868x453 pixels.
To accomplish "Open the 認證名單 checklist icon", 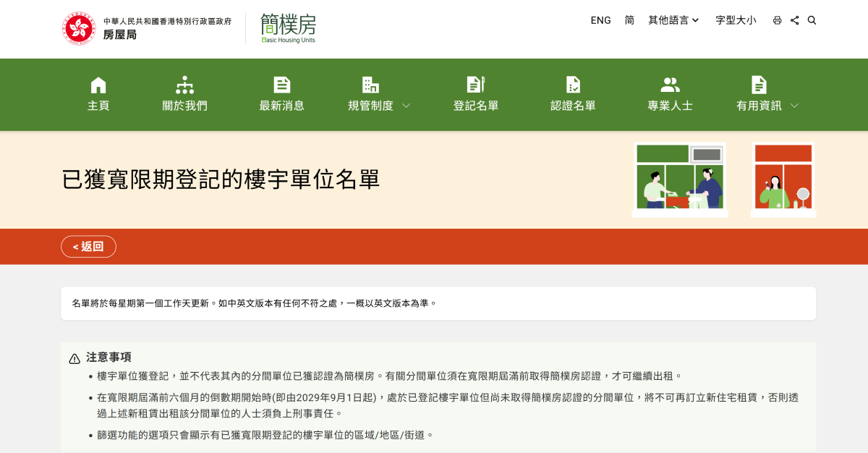I will 573,85.
